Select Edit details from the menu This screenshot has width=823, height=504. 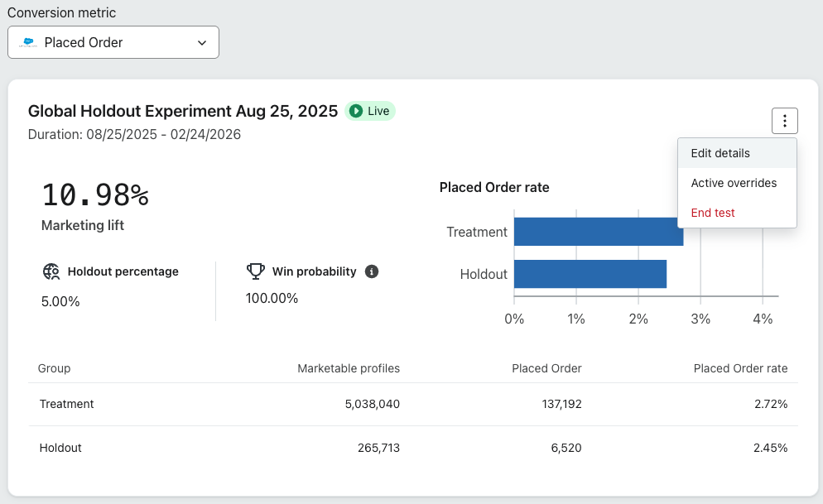[720, 153]
